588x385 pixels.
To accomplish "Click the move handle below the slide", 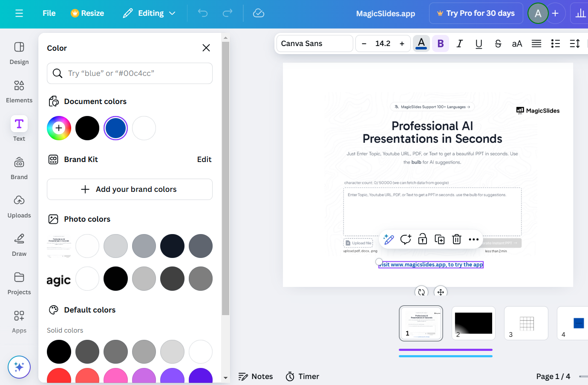I will (x=441, y=292).
